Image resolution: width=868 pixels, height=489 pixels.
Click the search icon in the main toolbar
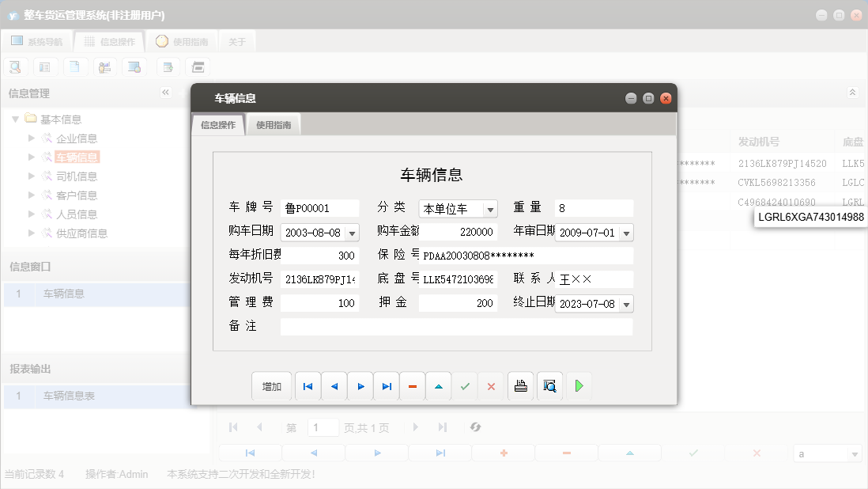point(15,66)
